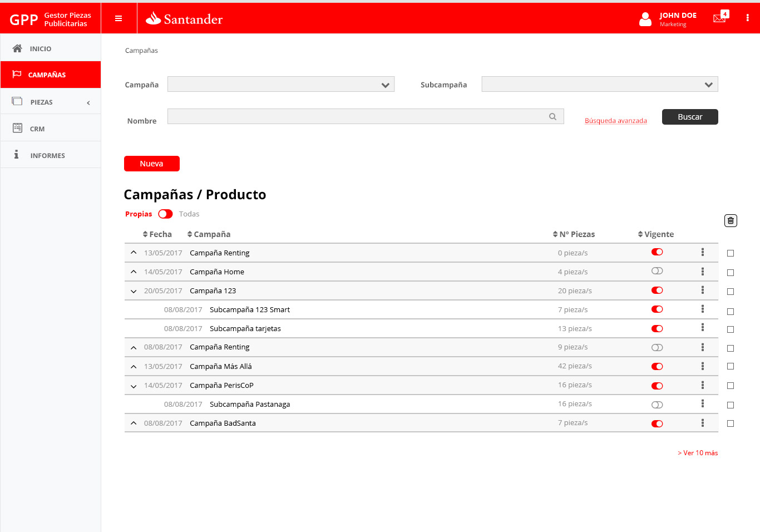Open the header vertical dots menu
Screen dimensions: 760x532
pos(747,18)
